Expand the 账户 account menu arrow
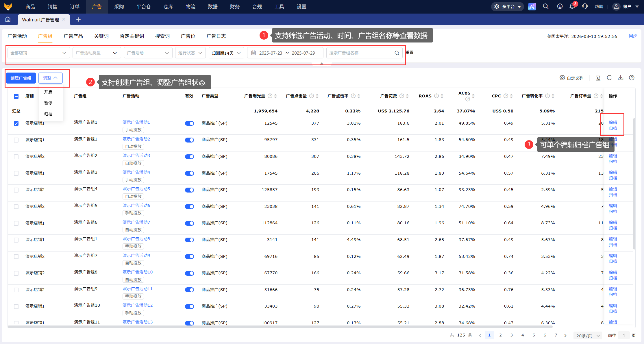The width and height of the screenshot is (644, 344). pyautogui.click(x=637, y=7)
